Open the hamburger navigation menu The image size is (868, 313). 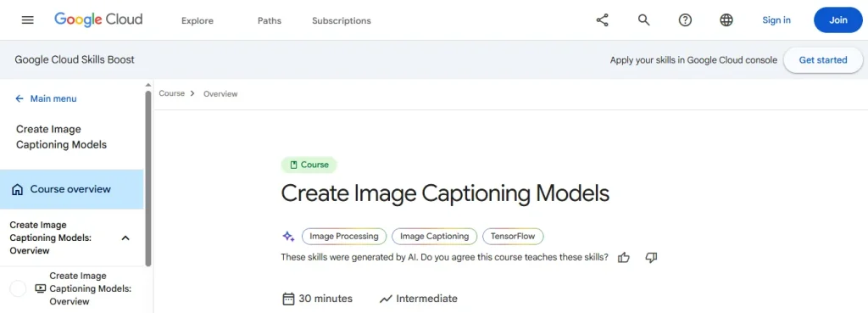[28, 20]
